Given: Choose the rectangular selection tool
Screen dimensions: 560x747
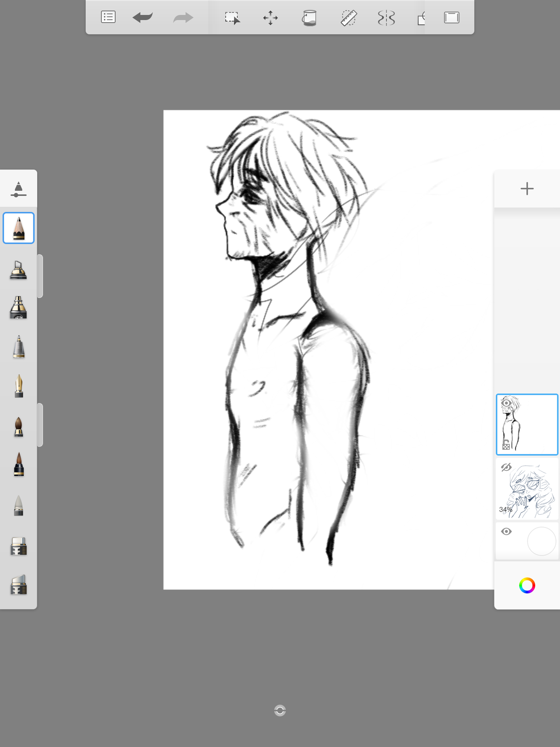Looking at the screenshot, I should pyautogui.click(x=232, y=18).
